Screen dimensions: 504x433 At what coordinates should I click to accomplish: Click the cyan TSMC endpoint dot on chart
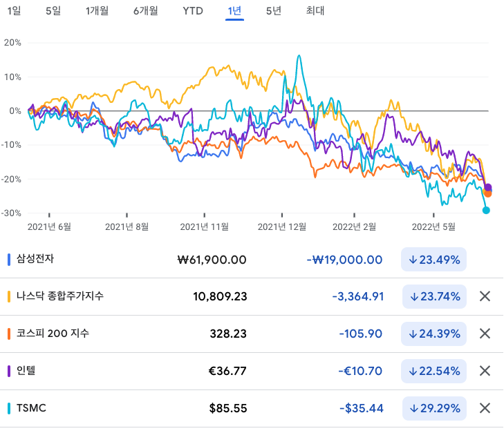point(486,210)
